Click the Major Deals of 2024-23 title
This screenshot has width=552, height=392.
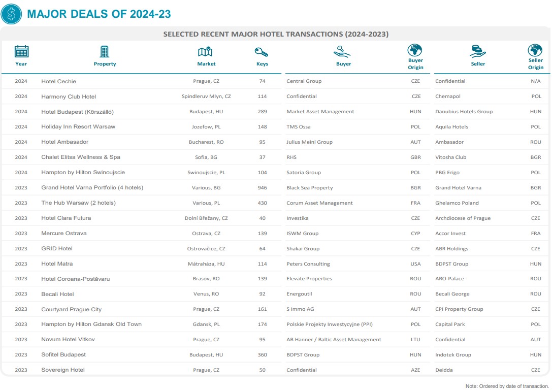[x=99, y=14]
